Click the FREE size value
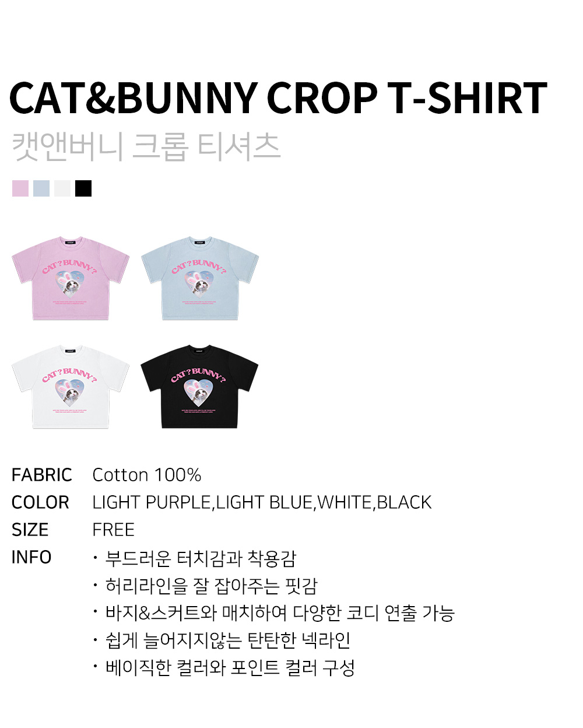The width and height of the screenshot is (583, 728). click(x=114, y=530)
